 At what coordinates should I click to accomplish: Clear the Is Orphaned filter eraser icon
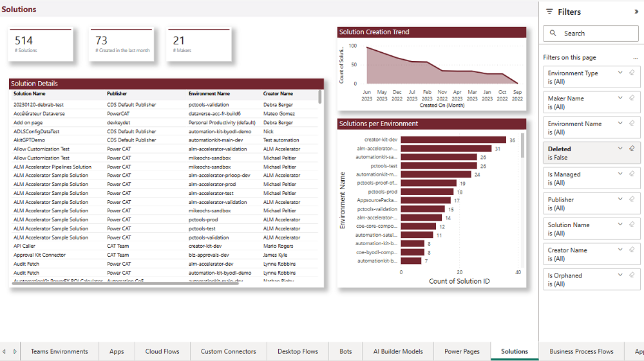click(632, 275)
